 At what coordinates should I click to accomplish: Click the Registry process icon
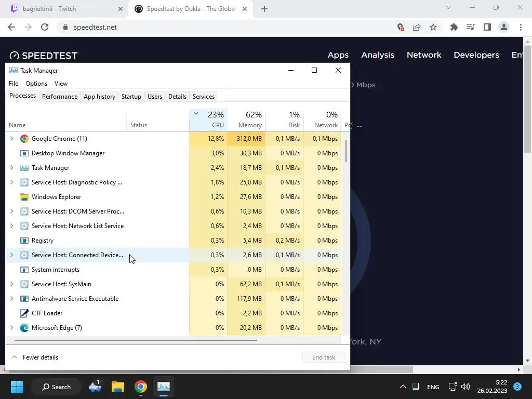(x=24, y=241)
